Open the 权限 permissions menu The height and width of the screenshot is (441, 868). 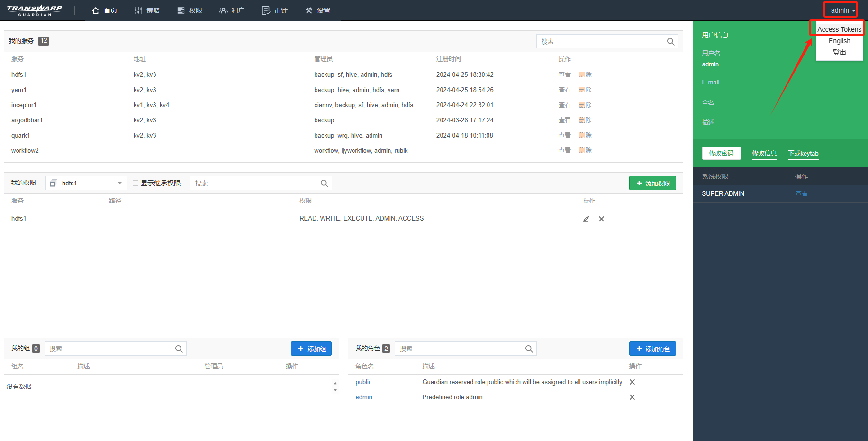coord(190,10)
